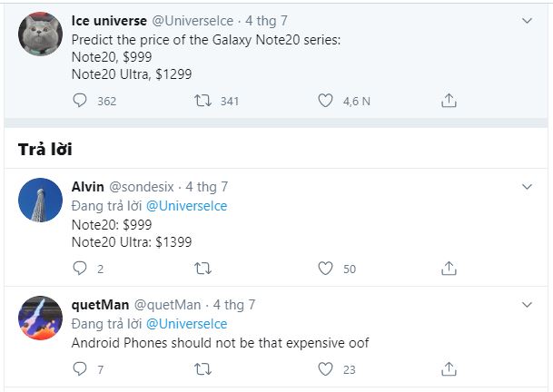Reply to Ice universe's price prediction tweet

[80, 101]
